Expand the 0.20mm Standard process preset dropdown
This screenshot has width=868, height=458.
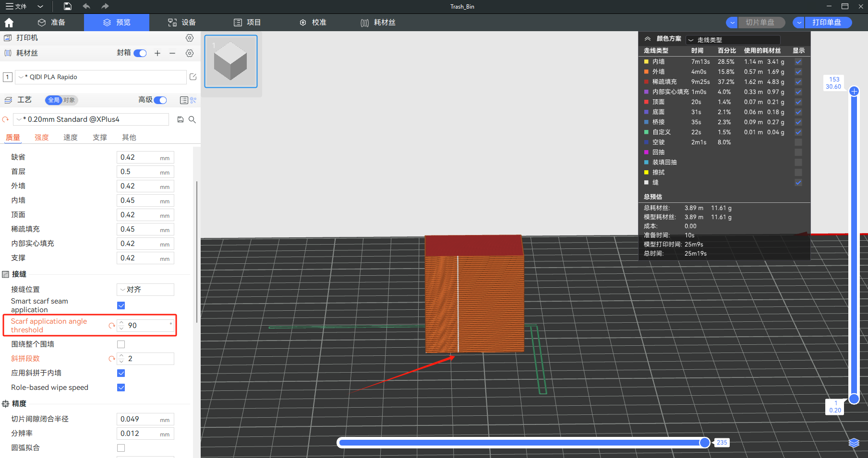(20, 119)
